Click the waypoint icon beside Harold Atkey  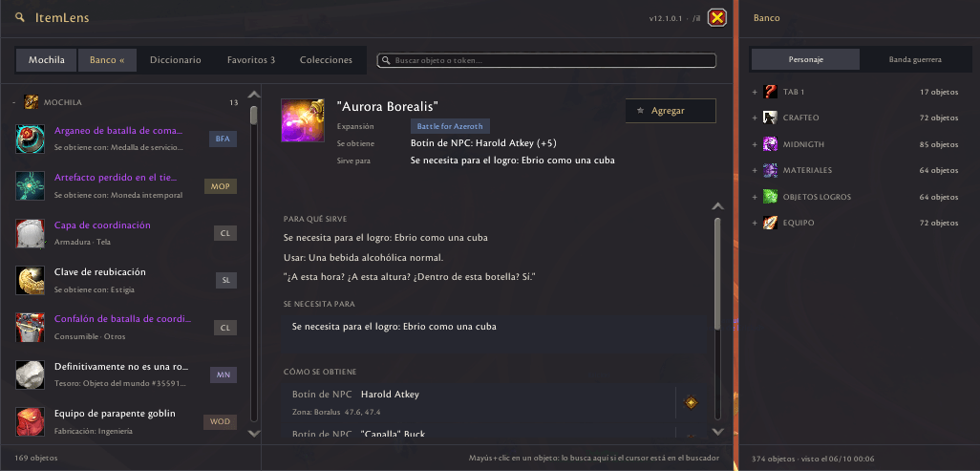(x=691, y=402)
